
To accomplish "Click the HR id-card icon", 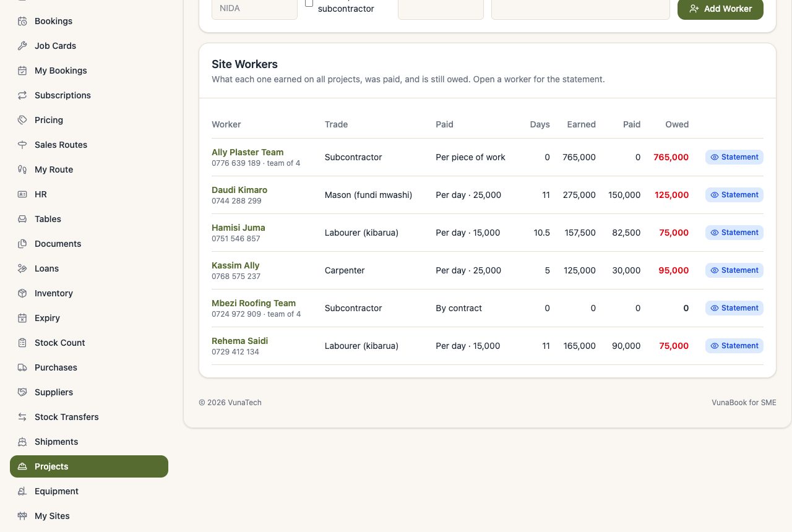I will click(22, 194).
